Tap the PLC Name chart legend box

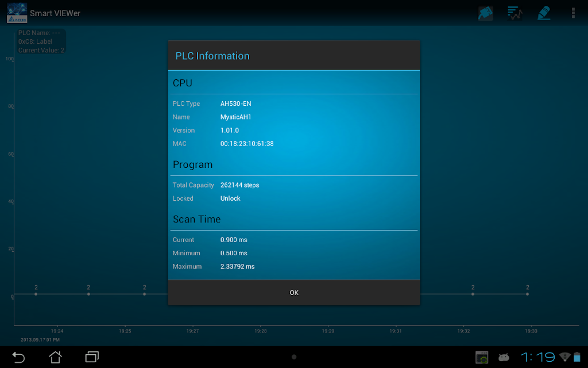pyautogui.click(x=41, y=41)
